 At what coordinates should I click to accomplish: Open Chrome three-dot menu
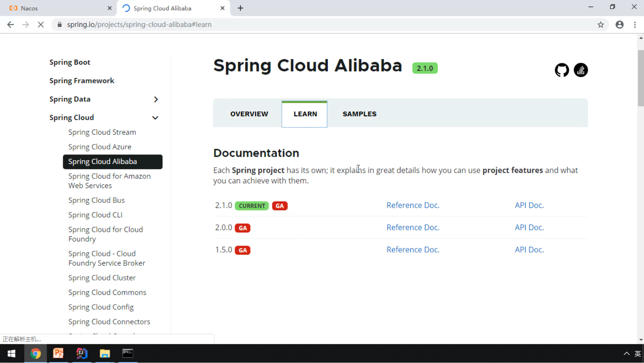point(635,25)
